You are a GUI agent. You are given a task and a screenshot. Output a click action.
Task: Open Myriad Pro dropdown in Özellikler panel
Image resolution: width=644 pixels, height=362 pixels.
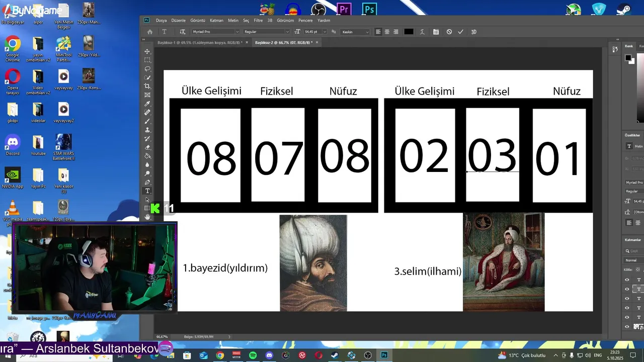coord(634,183)
